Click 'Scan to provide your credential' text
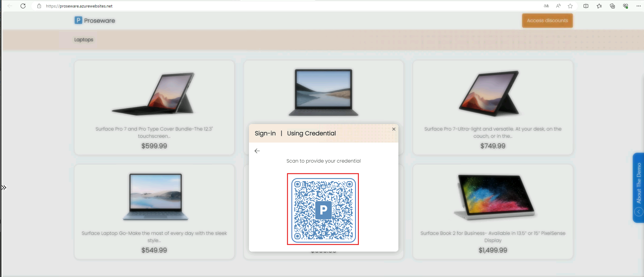The width and height of the screenshot is (644, 277). pyautogui.click(x=323, y=161)
